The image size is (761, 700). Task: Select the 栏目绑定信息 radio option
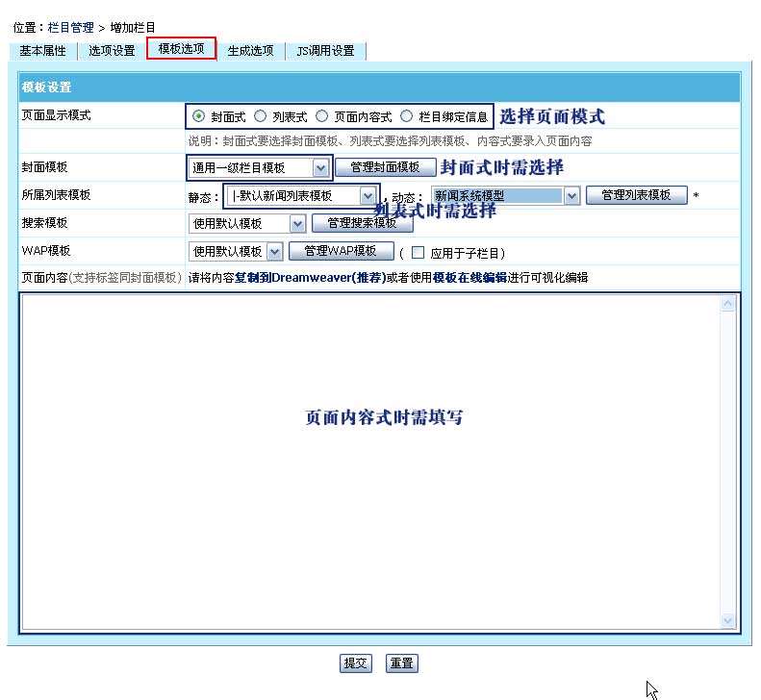tap(406, 116)
